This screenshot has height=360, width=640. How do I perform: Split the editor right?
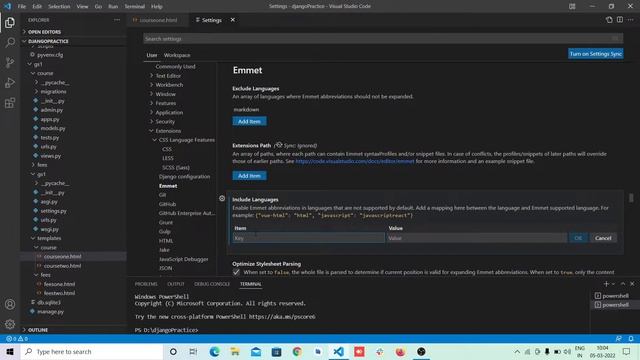pos(620,20)
